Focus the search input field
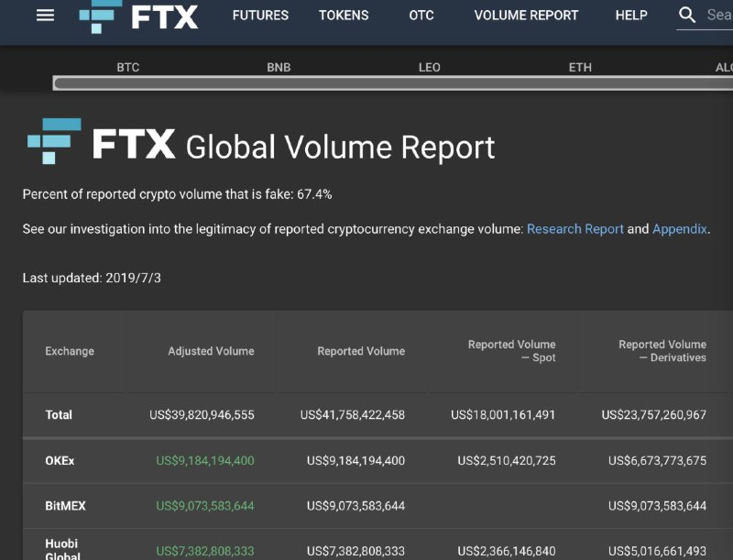The width and height of the screenshot is (733, 560). [719, 16]
